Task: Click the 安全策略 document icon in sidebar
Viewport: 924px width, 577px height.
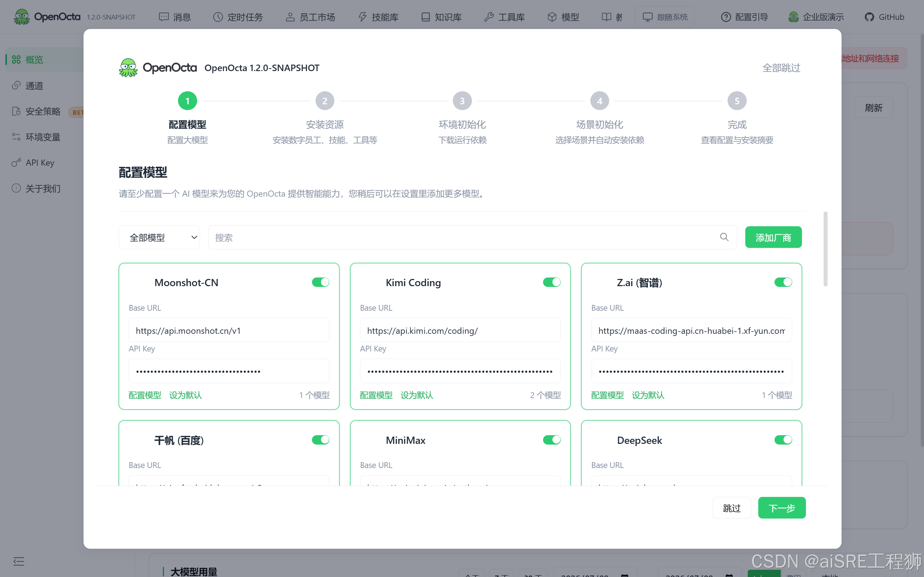Action: [x=16, y=111]
